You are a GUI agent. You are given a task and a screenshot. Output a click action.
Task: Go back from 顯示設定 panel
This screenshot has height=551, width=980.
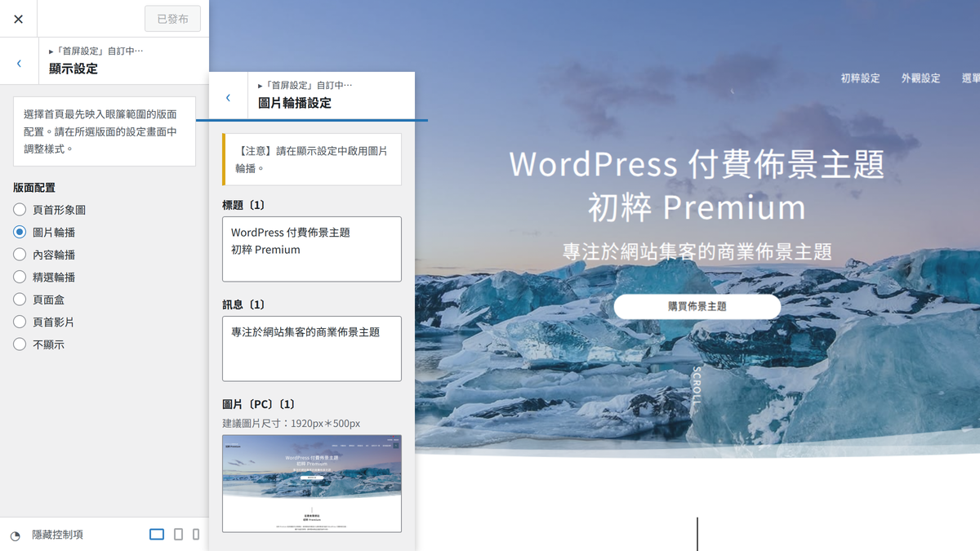click(x=19, y=63)
